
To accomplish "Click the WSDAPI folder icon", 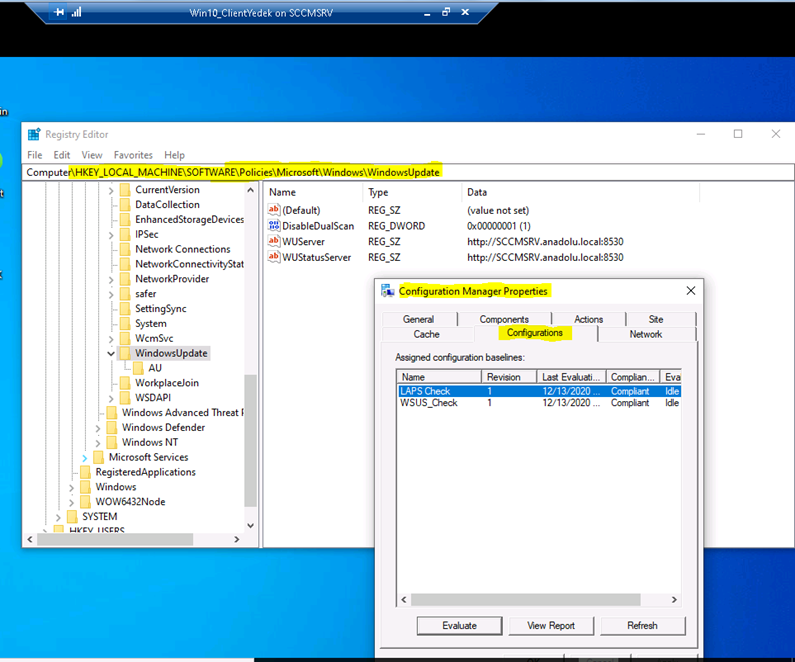I will click(125, 398).
